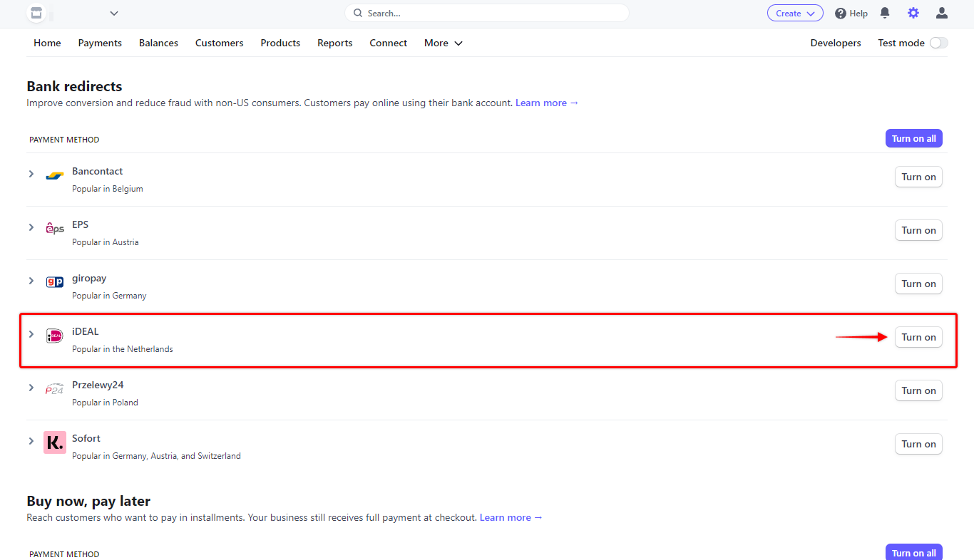Open the More navigation dropdown

[x=443, y=43]
